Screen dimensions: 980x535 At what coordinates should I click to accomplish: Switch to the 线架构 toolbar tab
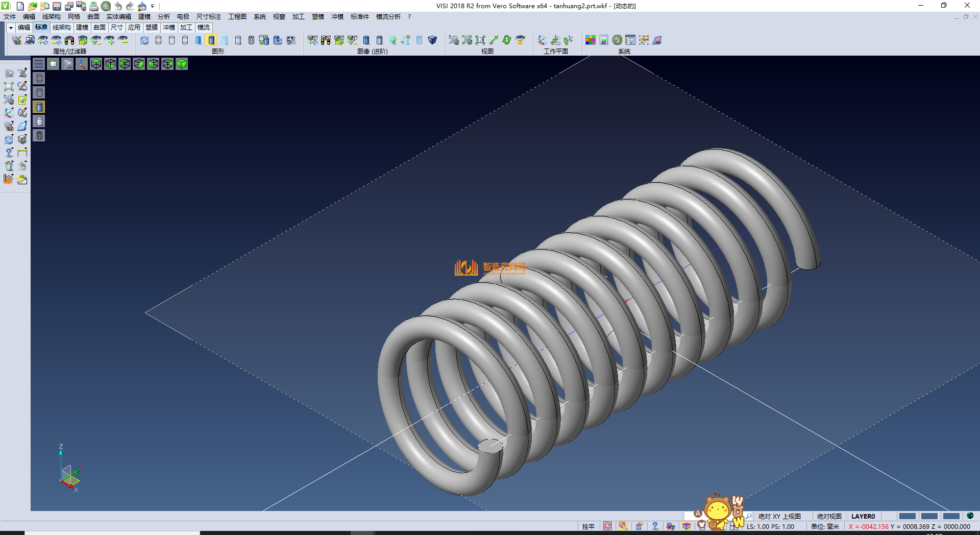61,28
